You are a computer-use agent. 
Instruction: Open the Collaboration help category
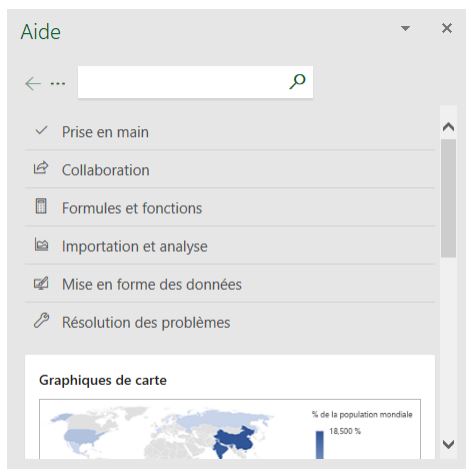pos(230,170)
